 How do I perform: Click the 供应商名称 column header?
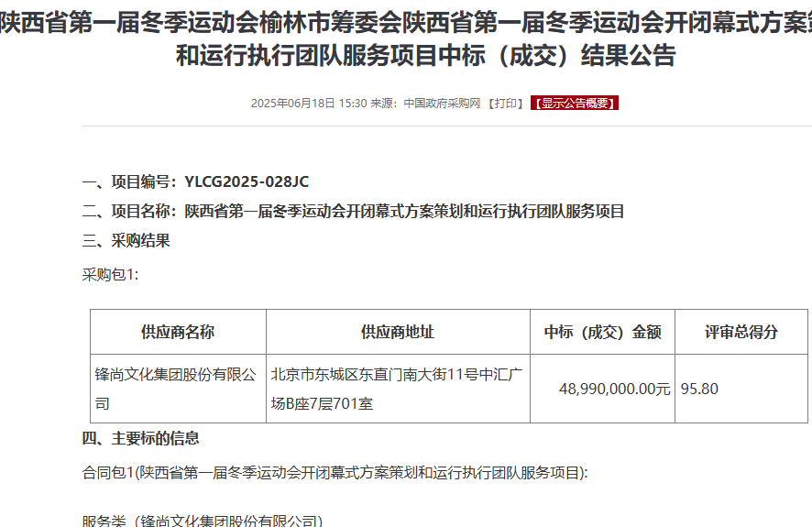[x=178, y=332]
